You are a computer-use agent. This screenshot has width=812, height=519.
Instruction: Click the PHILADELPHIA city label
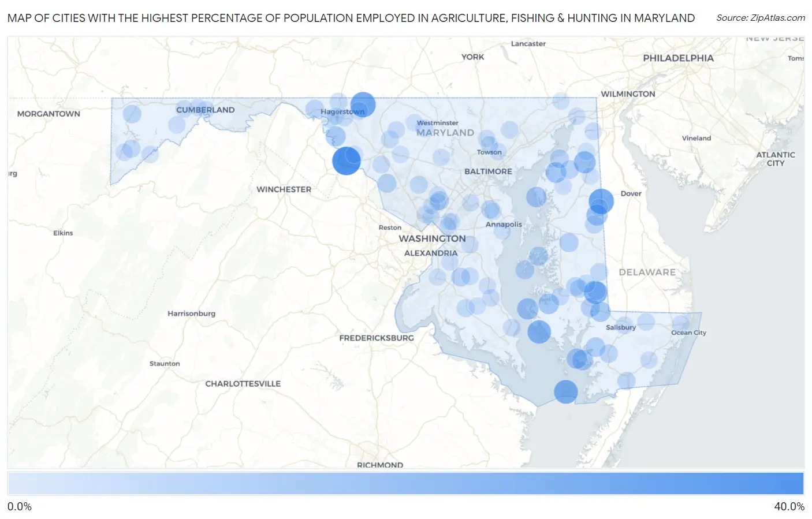point(678,58)
